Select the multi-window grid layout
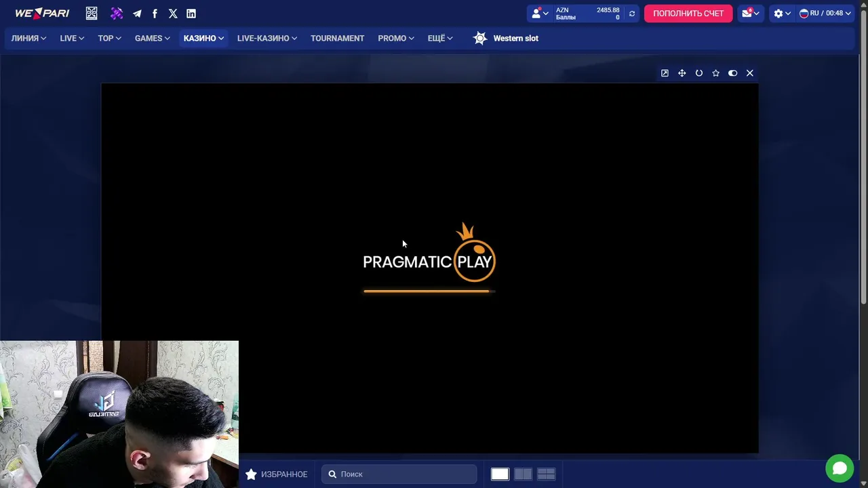 pos(546,474)
